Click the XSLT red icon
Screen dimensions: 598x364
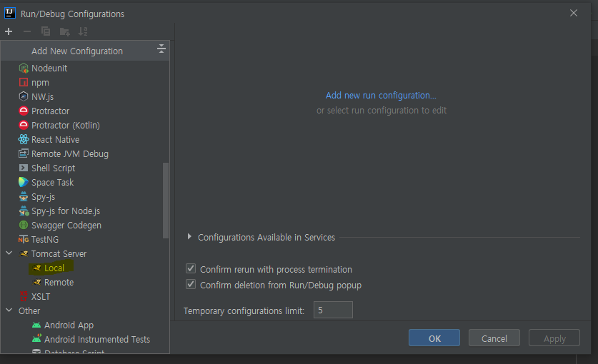click(24, 296)
